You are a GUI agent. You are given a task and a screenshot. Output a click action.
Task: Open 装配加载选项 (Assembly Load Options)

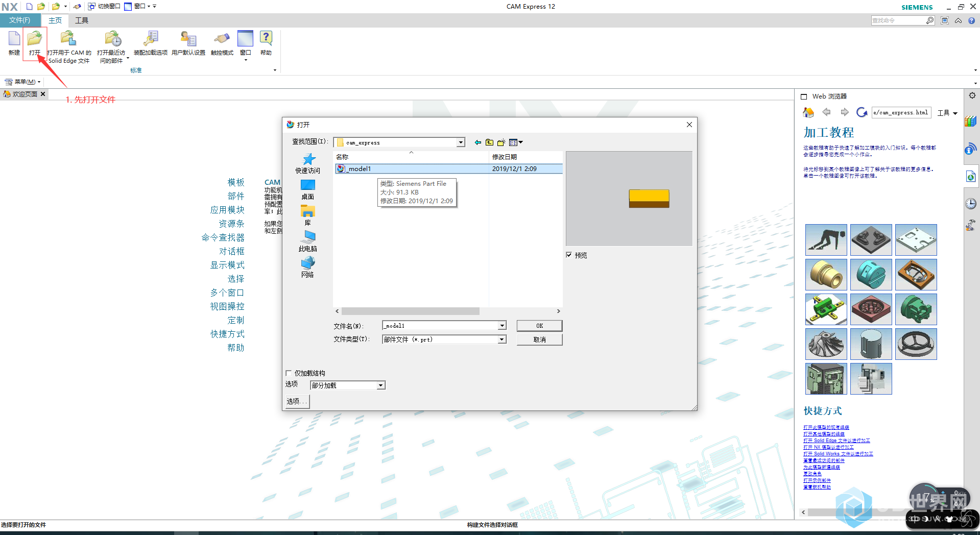[x=151, y=43]
